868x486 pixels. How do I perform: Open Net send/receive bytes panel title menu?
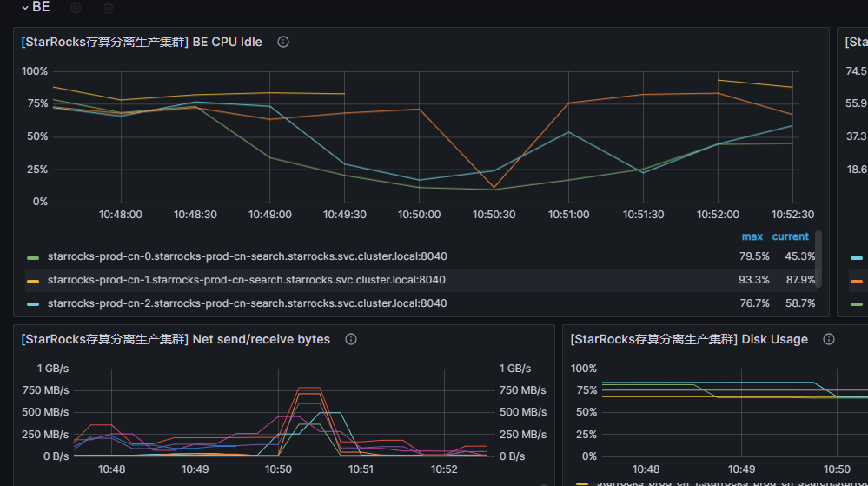pos(176,339)
